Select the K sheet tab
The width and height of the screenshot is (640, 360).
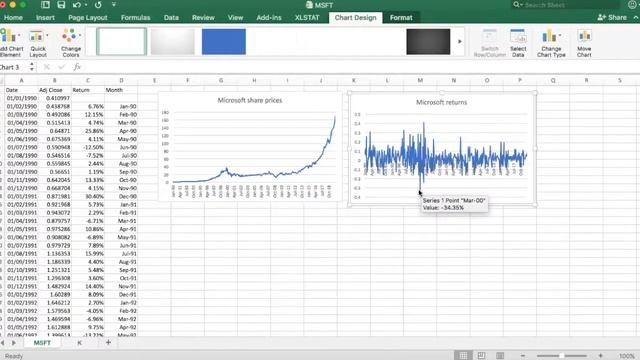pyautogui.click(x=80, y=343)
